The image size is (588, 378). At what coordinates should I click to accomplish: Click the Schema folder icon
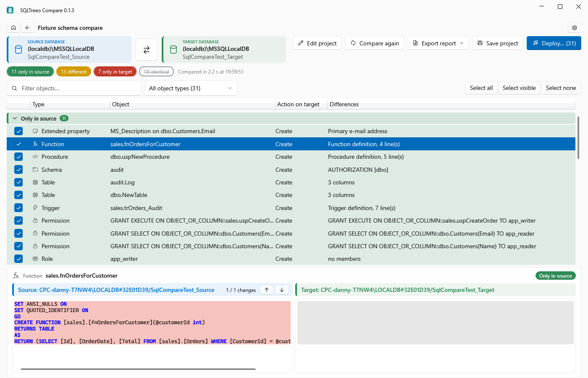tap(35, 170)
